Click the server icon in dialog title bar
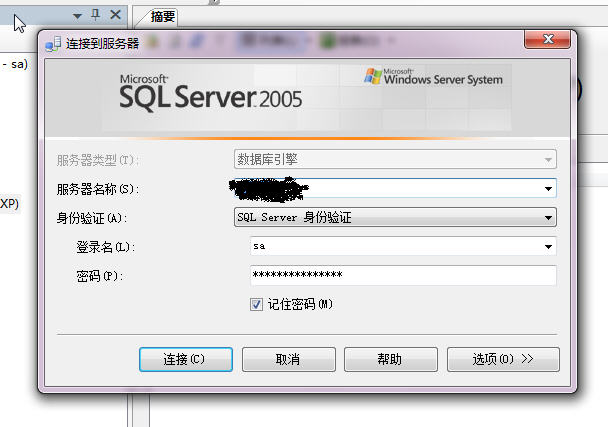This screenshot has height=427, width=608. pyautogui.click(x=53, y=44)
